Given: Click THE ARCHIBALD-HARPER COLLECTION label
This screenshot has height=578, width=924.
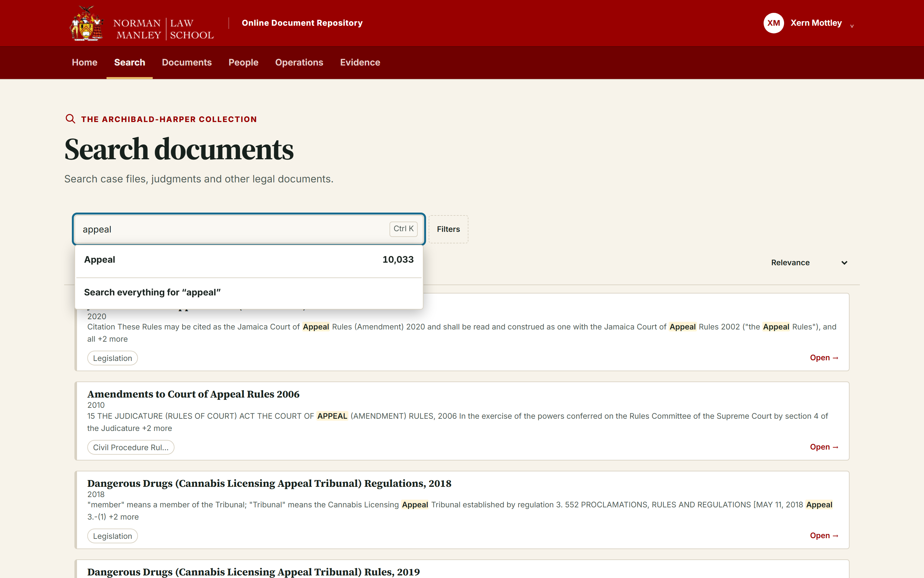Looking at the screenshot, I should [x=169, y=119].
